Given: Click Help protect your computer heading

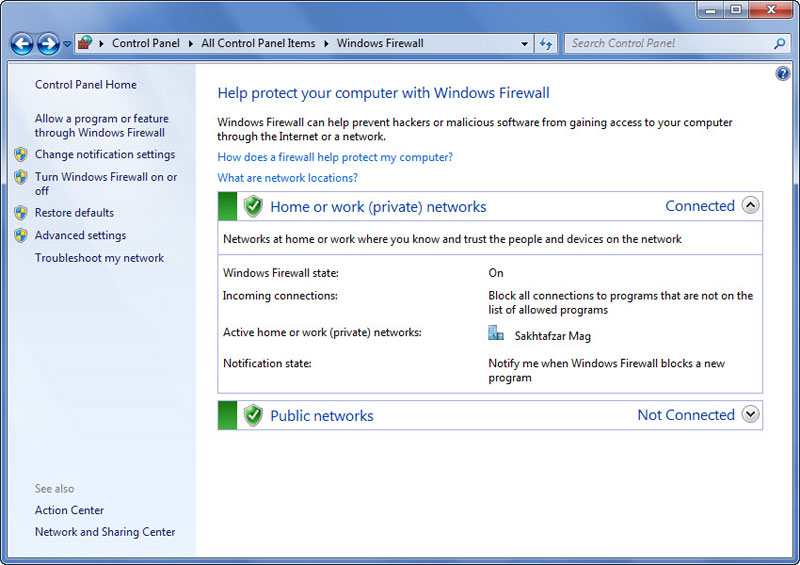Looking at the screenshot, I should tap(383, 93).
